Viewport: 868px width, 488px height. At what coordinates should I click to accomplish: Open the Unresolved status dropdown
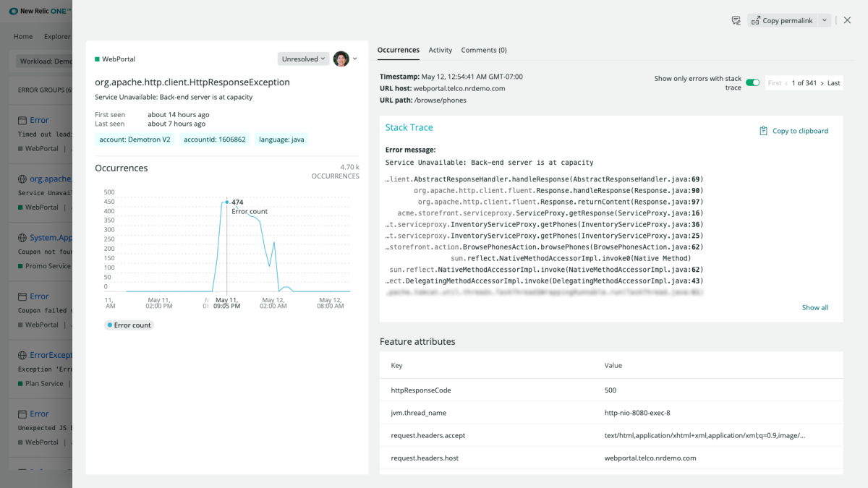pyautogui.click(x=303, y=59)
